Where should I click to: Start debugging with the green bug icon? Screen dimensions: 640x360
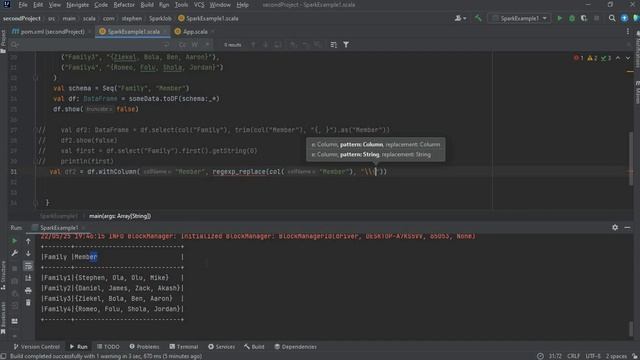pyautogui.click(x=572, y=18)
